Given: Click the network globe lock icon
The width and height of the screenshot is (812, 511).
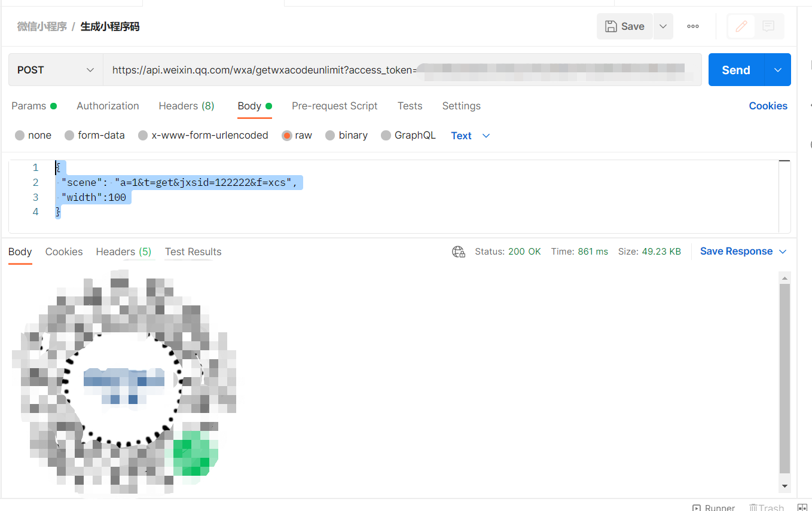Looking at the screenshot, I should pos(459,252).
